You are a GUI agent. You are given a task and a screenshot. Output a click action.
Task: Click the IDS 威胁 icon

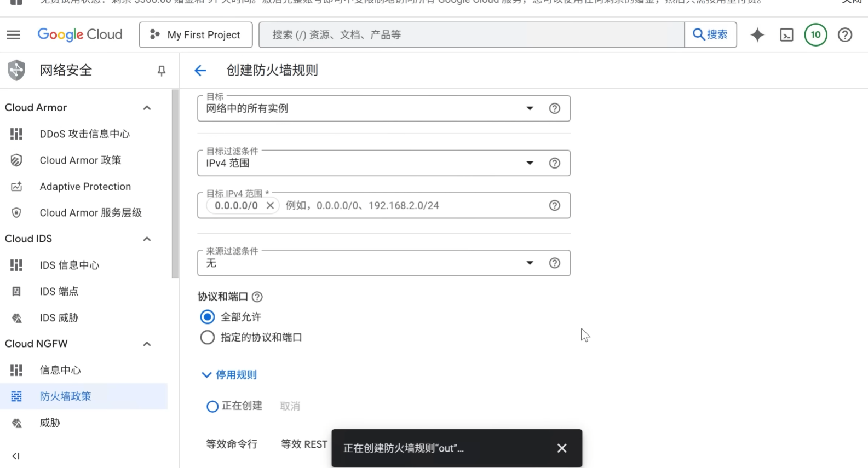click(16, 318)
